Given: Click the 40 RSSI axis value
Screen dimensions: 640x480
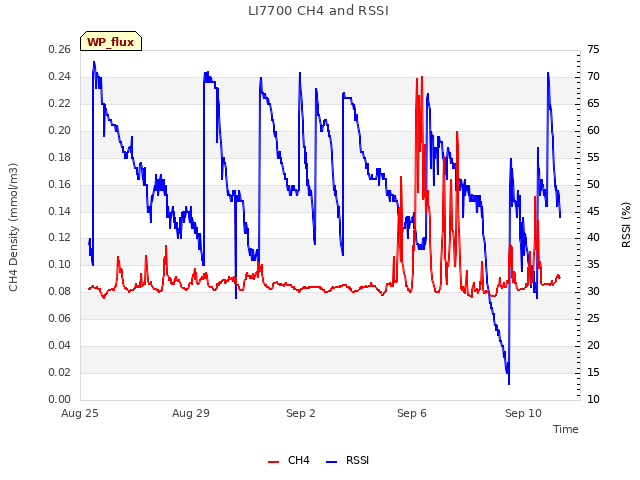Looking at the screenshot, I should point(593,238).
